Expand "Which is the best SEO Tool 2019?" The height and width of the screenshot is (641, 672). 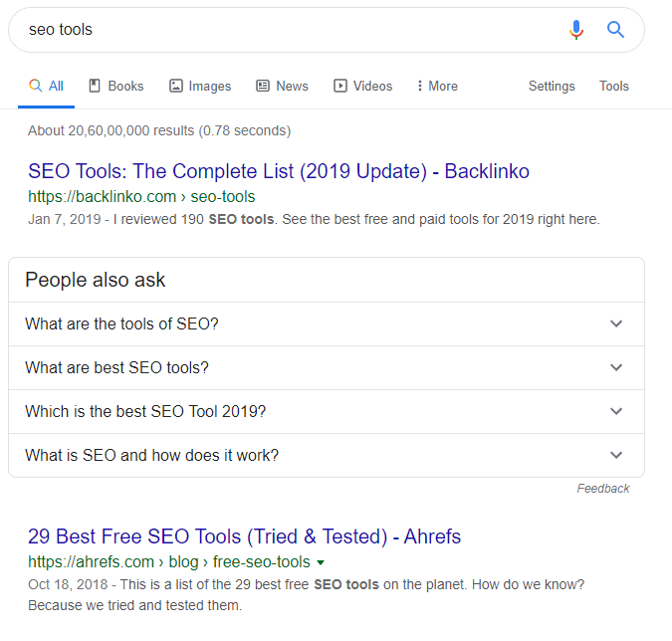[x=616, y=411]
